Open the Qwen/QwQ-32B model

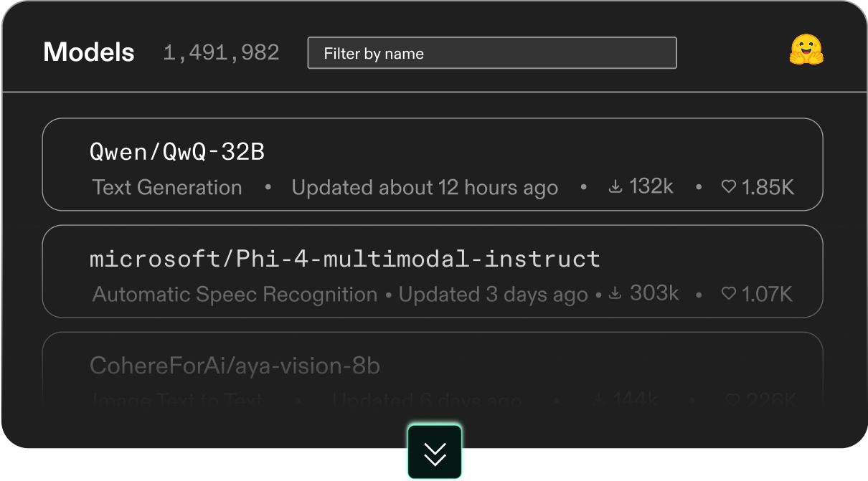177,152
